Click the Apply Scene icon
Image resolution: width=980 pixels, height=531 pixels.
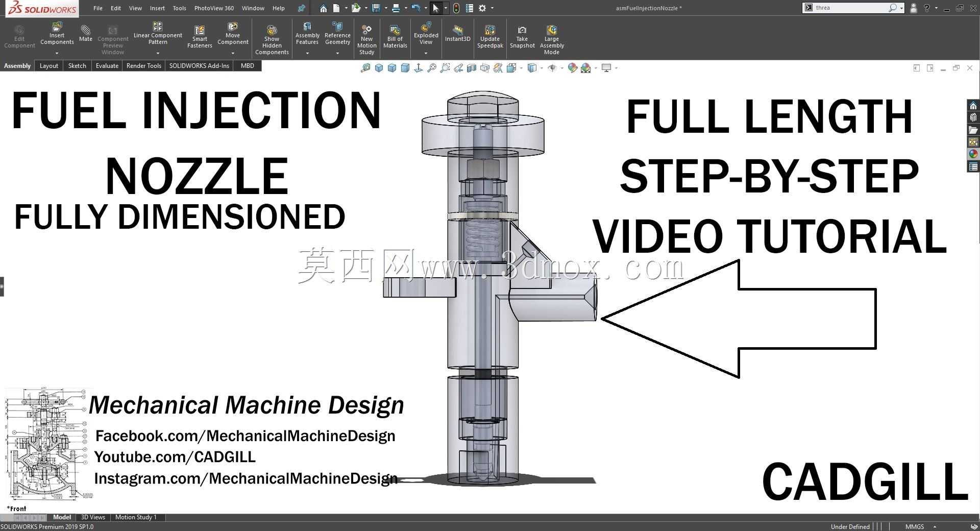tap(586, 68)
